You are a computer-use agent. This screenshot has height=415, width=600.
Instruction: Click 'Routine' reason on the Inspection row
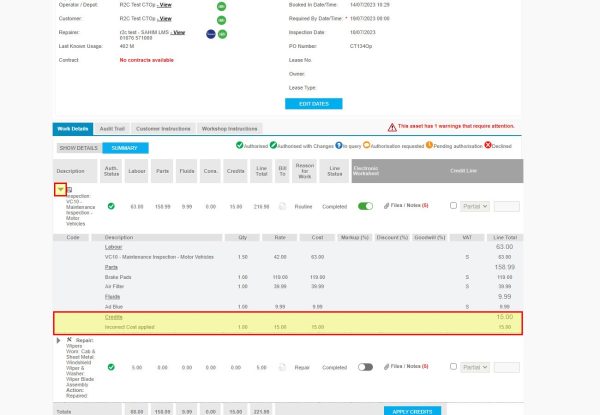(303, 207)
